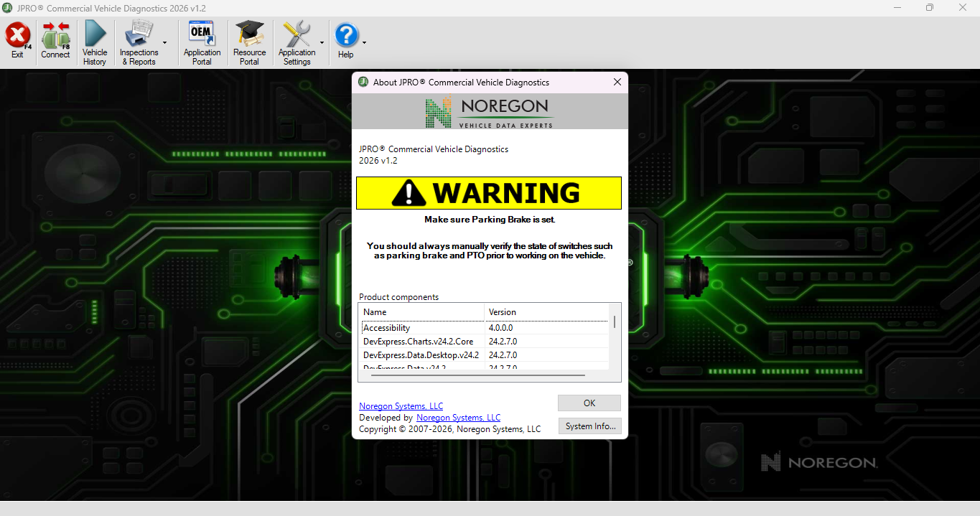
Task: Click the JPRO app icon in the main window title bar
Action: pyautogui.click(x=9, y=8)
